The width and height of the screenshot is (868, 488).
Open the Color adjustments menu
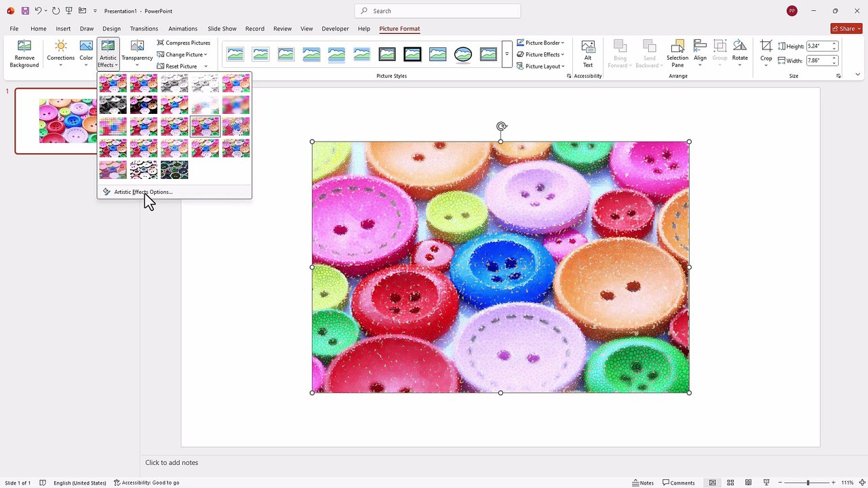pos(86,54)
